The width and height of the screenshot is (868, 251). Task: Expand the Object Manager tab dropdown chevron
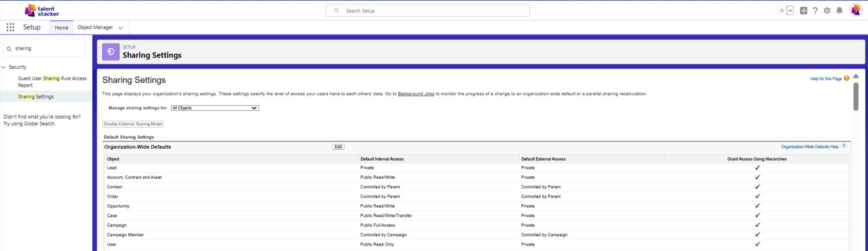[x=121, y=28]
